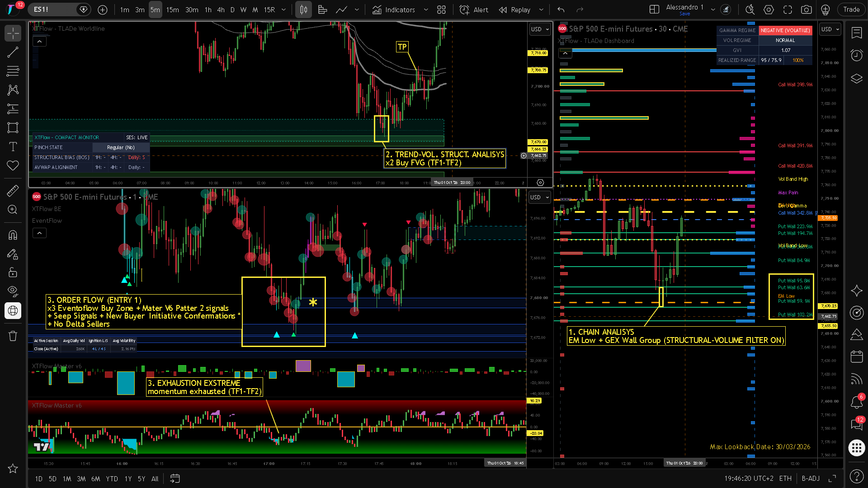Viewport: 868px width, 488px height.
Task: Collapse the XTFlow TLADe Worldline legend
Action: coord(39,42)
